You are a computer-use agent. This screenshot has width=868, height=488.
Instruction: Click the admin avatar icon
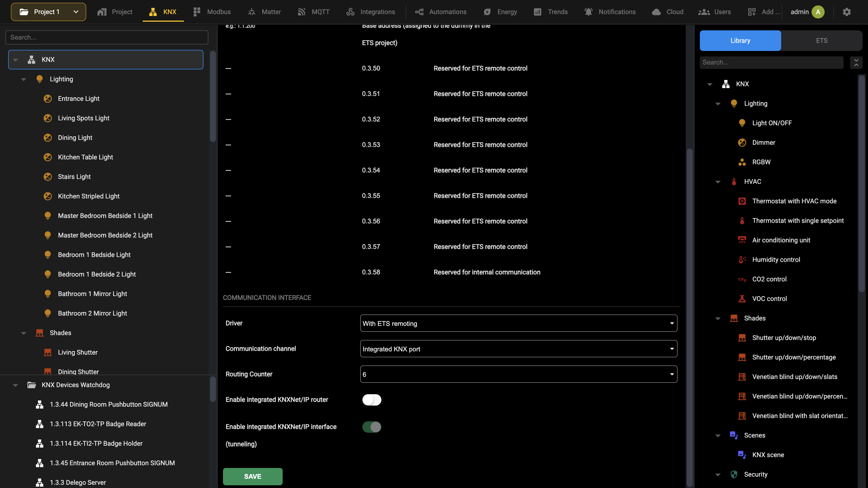click(818, 12)
